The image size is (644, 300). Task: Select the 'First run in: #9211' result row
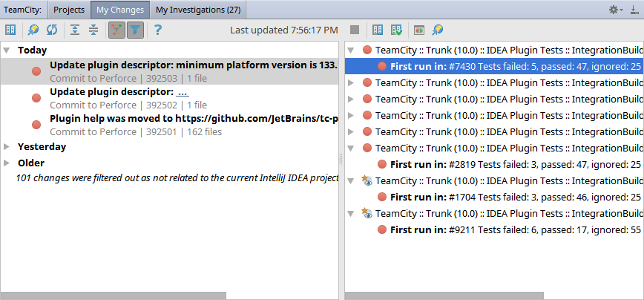click(494, 229)
